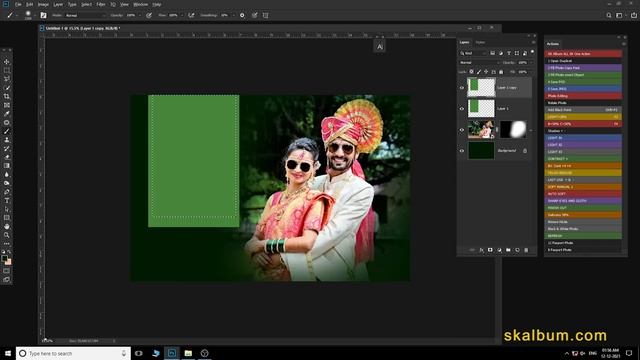Select the Eraser tool

(7, 157)
